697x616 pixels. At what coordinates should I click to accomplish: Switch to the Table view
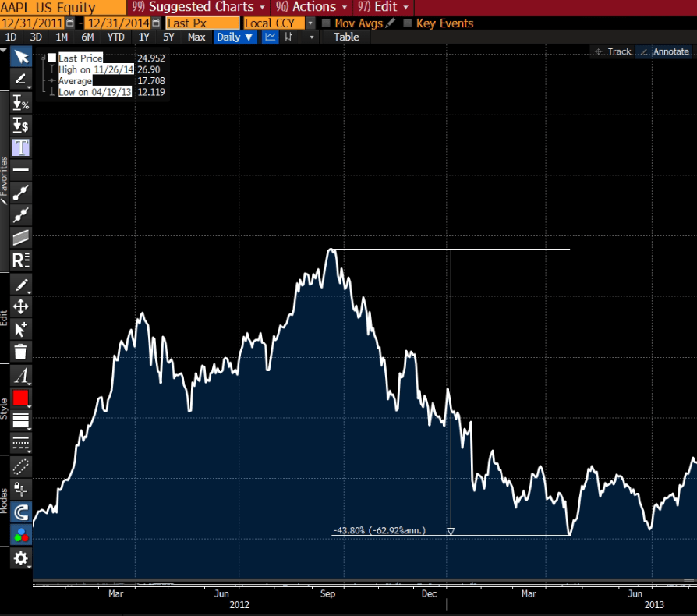coord(347,37)
